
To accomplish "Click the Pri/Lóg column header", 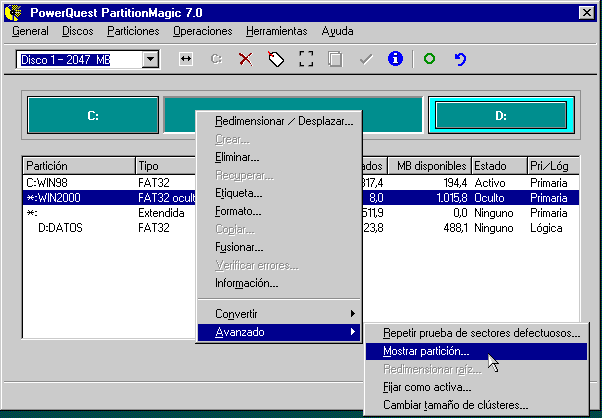I will [x=553, y=166].
